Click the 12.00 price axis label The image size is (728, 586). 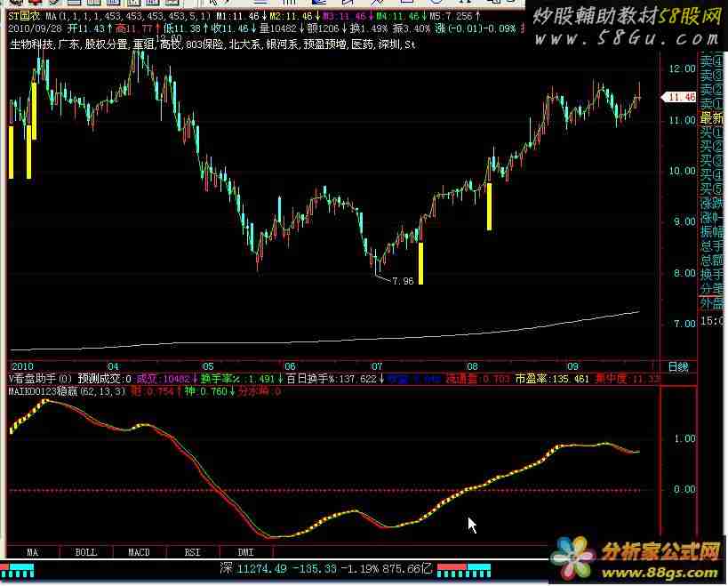click(682, 68)
